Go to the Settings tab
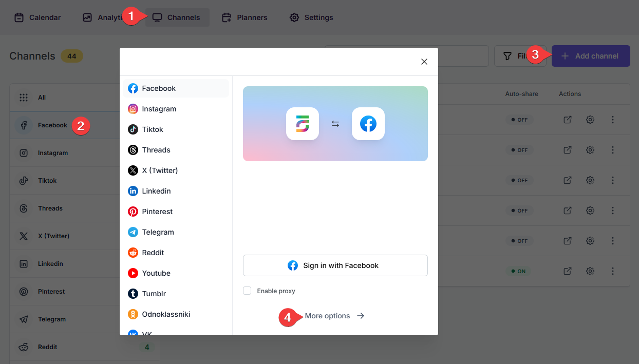 311,17
